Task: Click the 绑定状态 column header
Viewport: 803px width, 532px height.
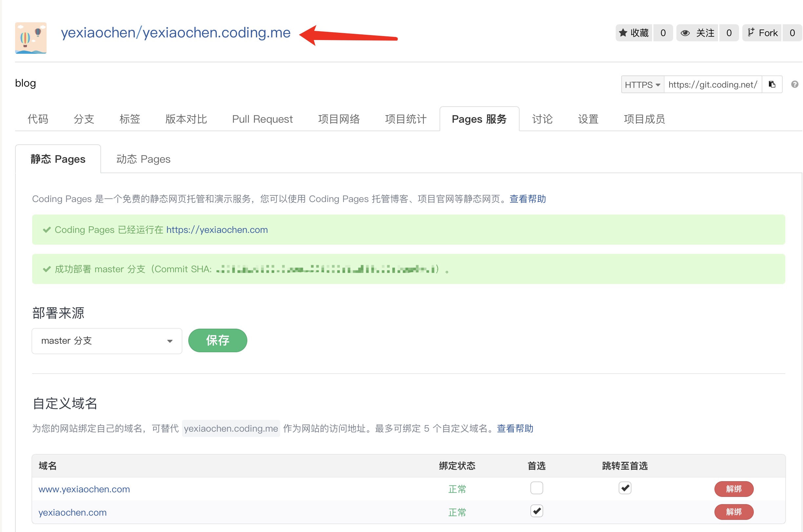Action: (x=457, y=466)
